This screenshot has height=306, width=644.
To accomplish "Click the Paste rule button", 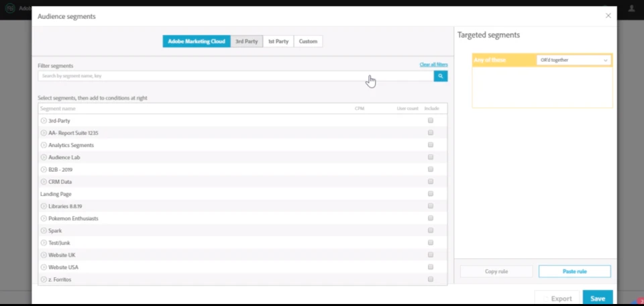I will pos(575,272).
